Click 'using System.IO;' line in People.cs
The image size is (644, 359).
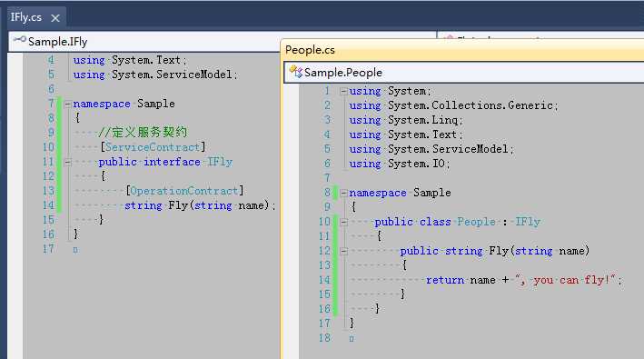tap(400, 164)
